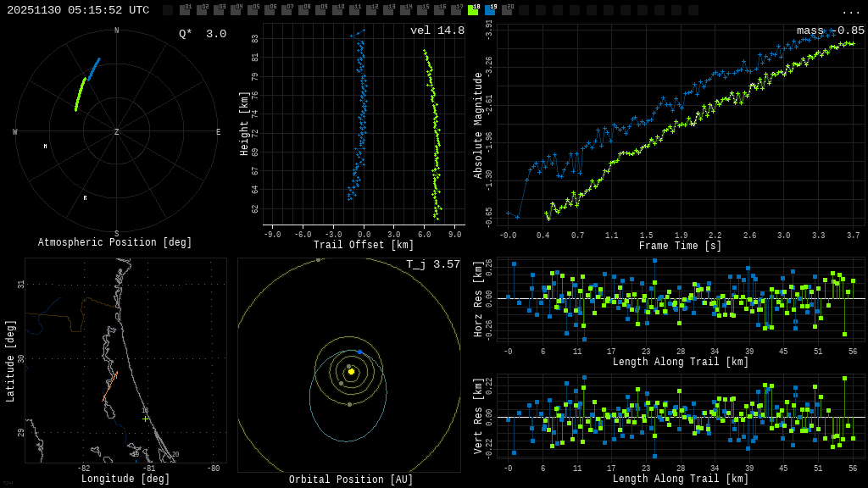Select the blue station 19 indicator box
This screenshot has height=488, width=868.
tap(490, 10)
